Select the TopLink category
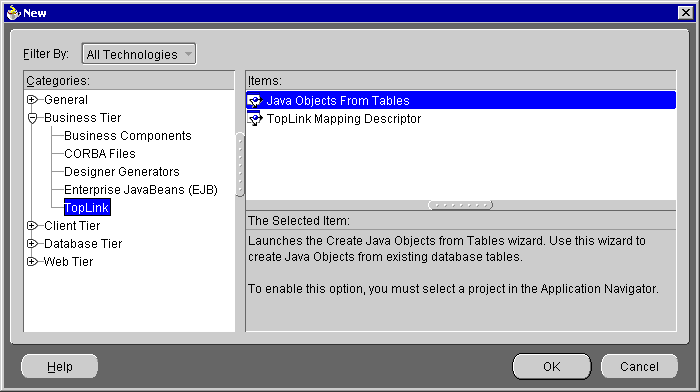Image resolution: width=700 pixels, height=392 pixels. pyautogui.click(x=87, y=208)
